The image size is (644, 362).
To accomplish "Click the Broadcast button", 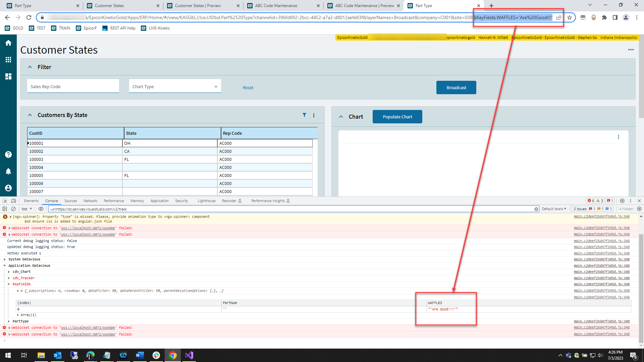I will pyautogui.click(x=456, y=87).
